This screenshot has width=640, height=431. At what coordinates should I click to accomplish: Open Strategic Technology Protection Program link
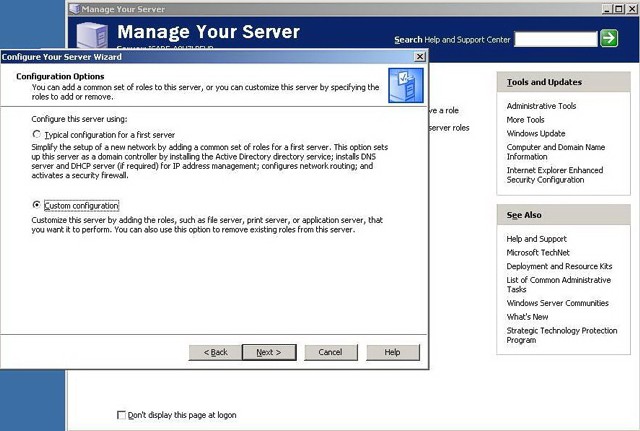point(562,335)
